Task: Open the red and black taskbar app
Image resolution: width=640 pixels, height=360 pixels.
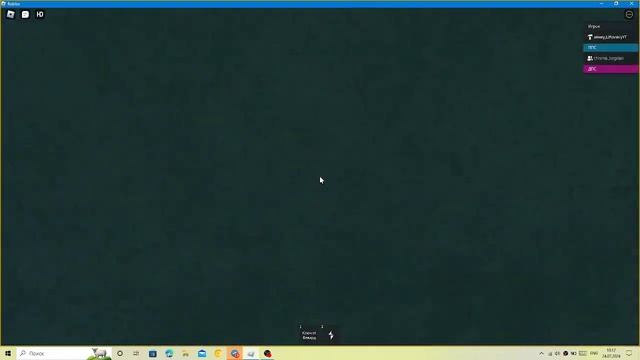Action: pos(267,353)
